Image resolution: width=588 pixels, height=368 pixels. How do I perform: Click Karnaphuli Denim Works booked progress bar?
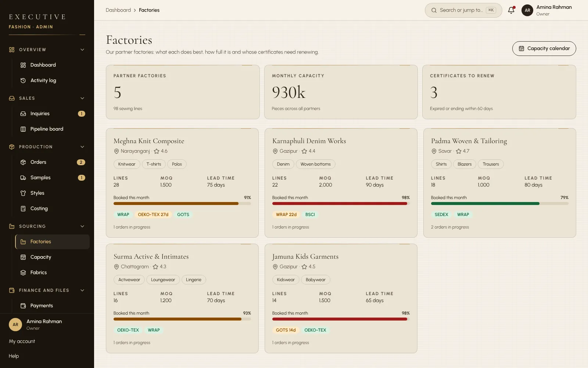[341, 204]
